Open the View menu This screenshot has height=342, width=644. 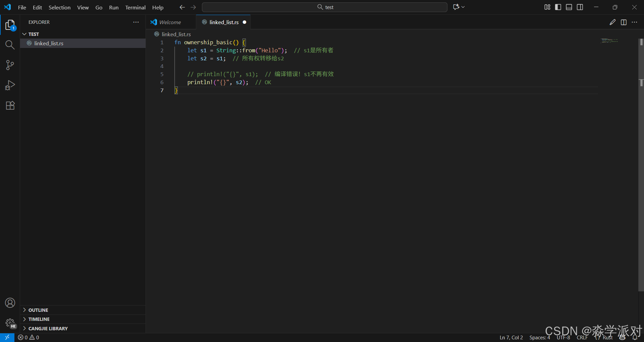(83, 7)
